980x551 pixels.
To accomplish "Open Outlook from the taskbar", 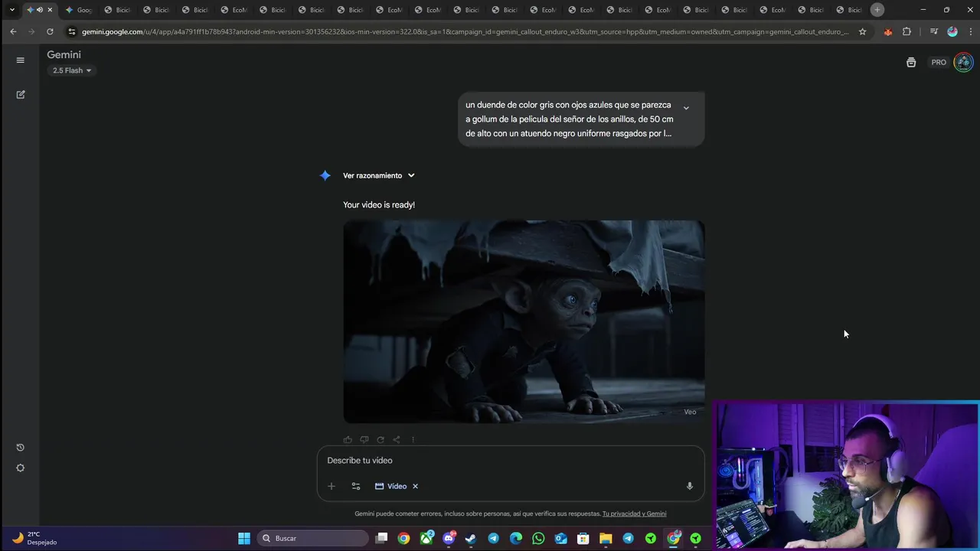I will [x=561, y=539].
